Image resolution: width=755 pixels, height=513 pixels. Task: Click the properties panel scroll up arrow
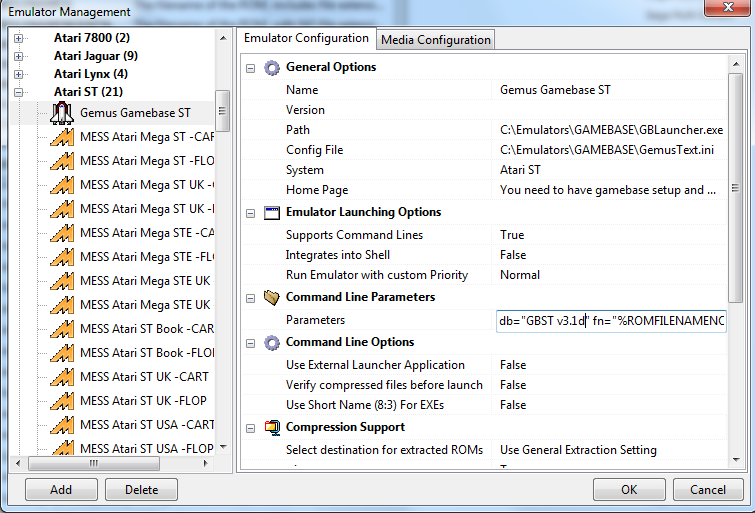[736, 64]
